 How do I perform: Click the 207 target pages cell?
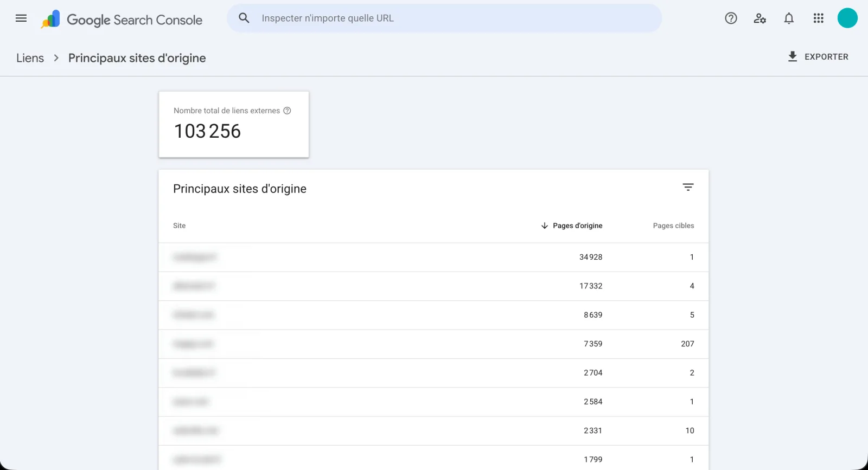[x=687, y=344]
